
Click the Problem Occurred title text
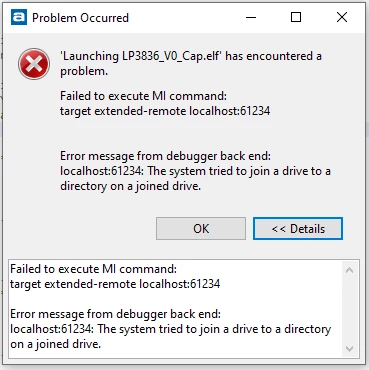click(80, 18)
